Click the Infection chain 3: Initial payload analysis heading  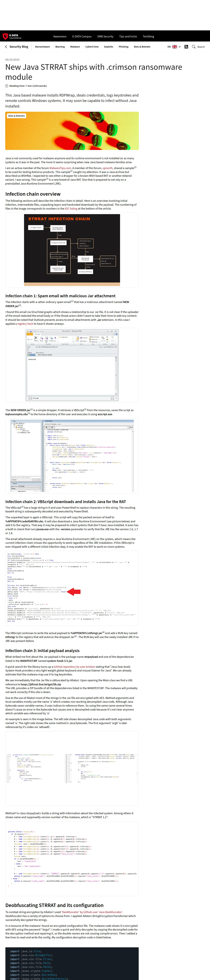click(42, 650)
